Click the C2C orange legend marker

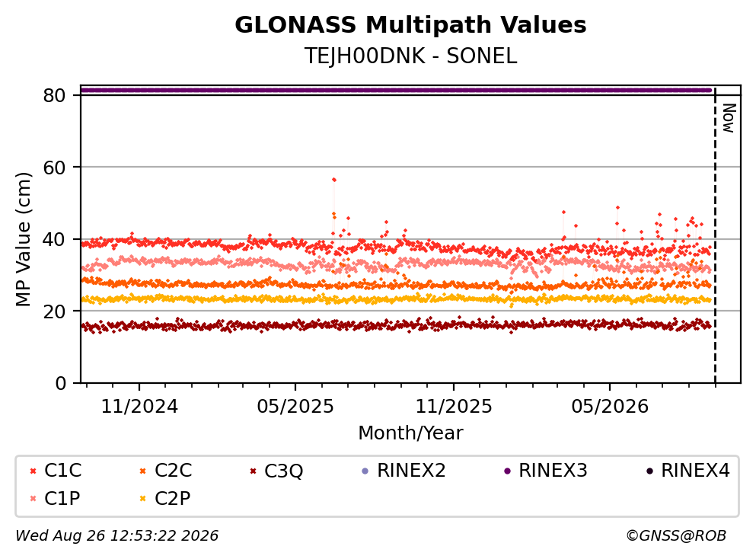[x=142, y=471]
